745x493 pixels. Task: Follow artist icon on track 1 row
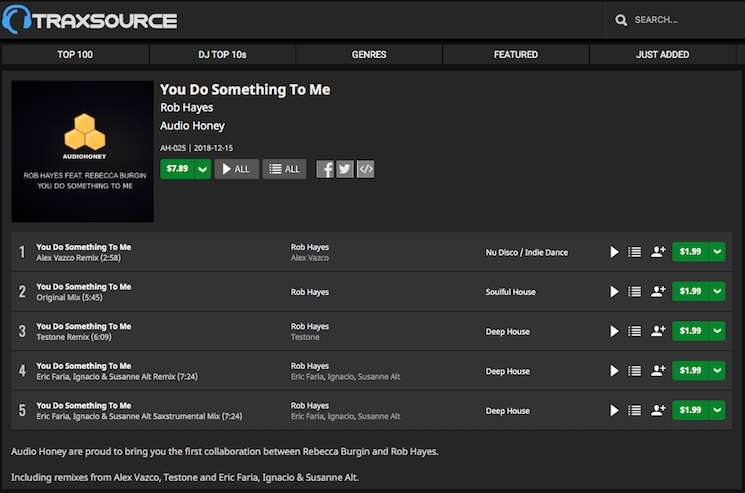pyautogui.click(x=658, y=251)
